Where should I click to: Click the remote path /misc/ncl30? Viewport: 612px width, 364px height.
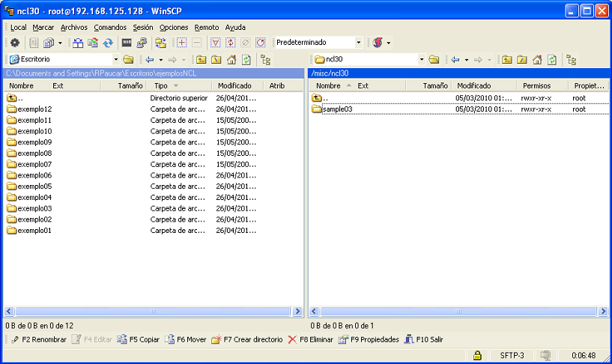coord(330,73)
